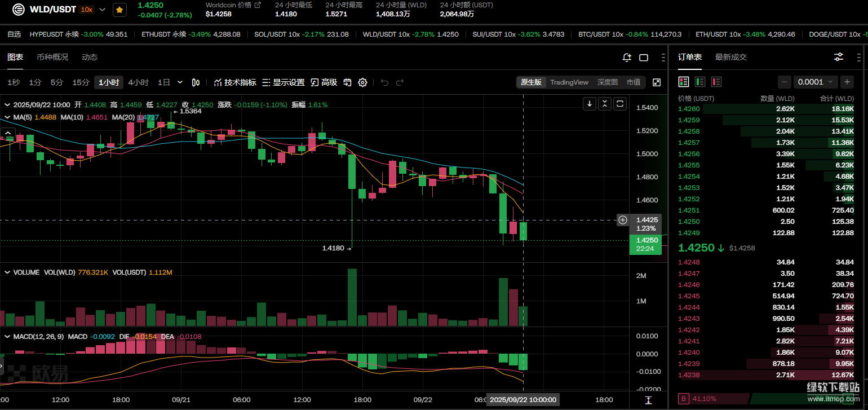Select the 4小时 timeframe
The width and height of the screenshot is (868, 410).
coord(138,82)
